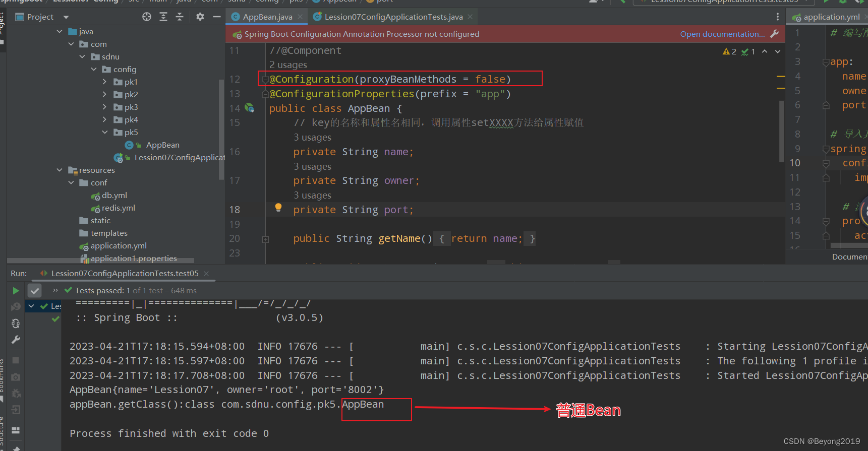Screen dimensions: 868x451
Task: Select the static folder
Action: point(100,220)
